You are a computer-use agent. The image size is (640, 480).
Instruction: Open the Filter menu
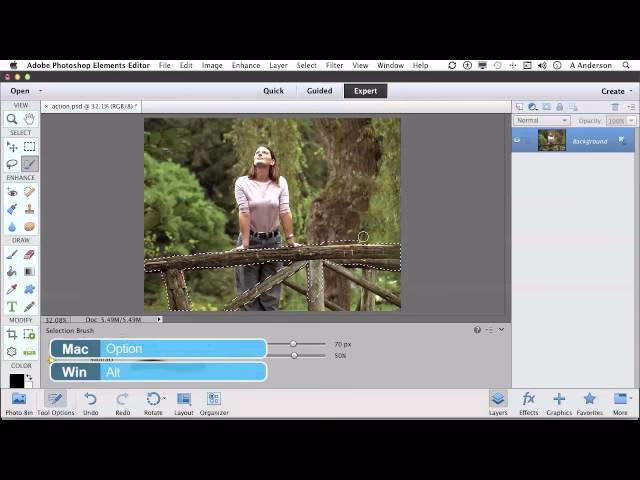tap(334, 65)
